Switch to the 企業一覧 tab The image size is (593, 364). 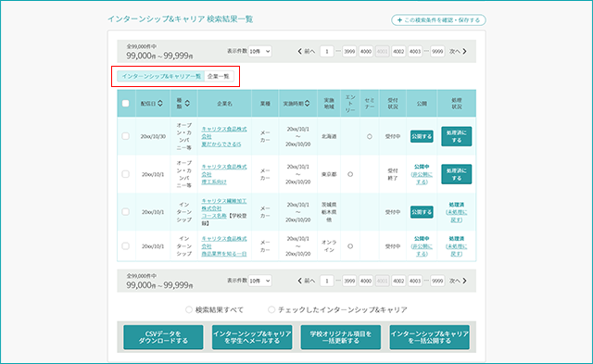pyautogui.click(x=219, y=76)
